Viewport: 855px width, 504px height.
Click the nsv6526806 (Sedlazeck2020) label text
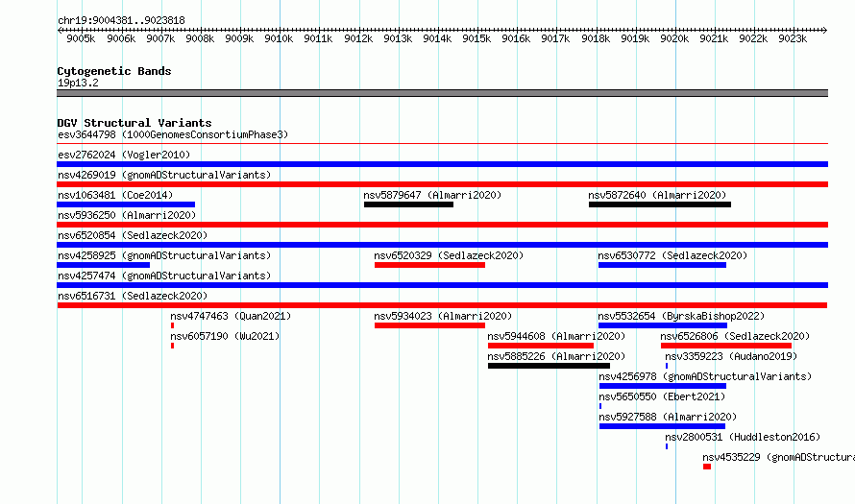tap(735, 336)
